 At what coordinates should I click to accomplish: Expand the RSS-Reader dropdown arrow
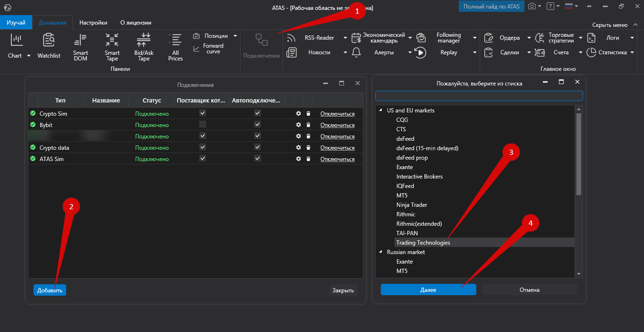345,38
